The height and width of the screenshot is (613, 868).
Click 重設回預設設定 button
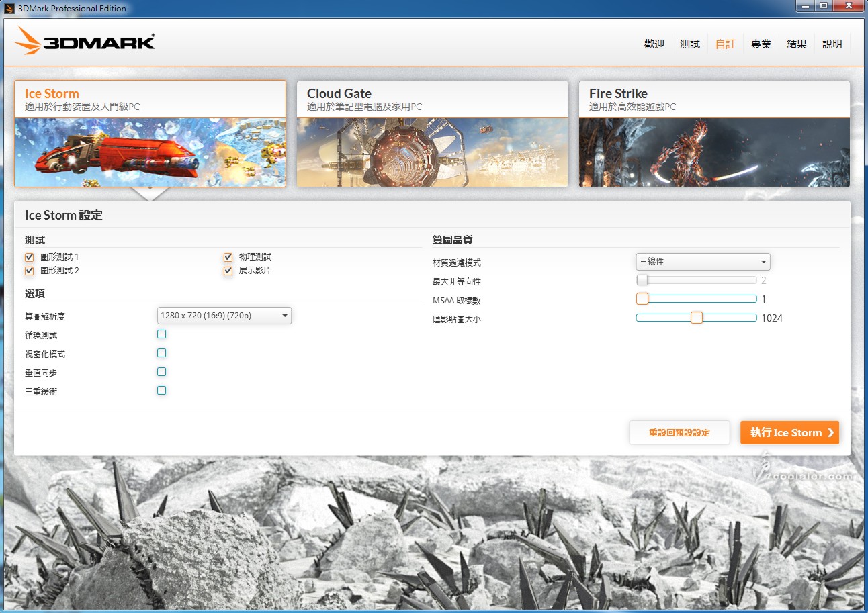coord(679,432)
